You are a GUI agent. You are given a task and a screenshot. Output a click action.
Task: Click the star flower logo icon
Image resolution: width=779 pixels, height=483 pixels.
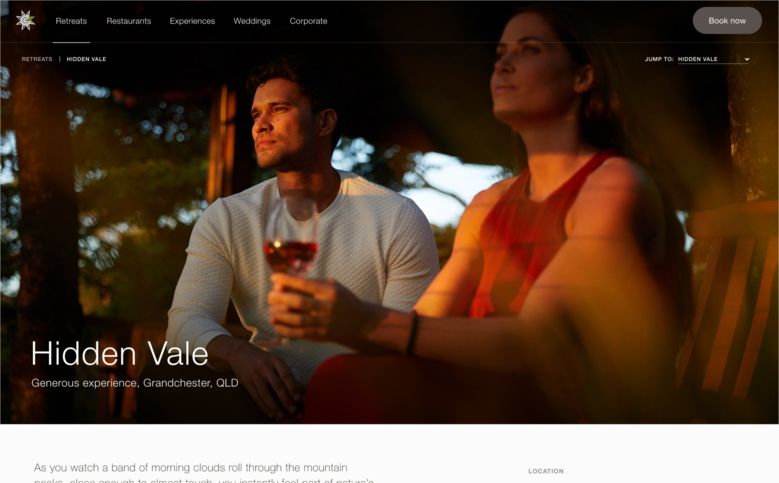tap(25, 20)
